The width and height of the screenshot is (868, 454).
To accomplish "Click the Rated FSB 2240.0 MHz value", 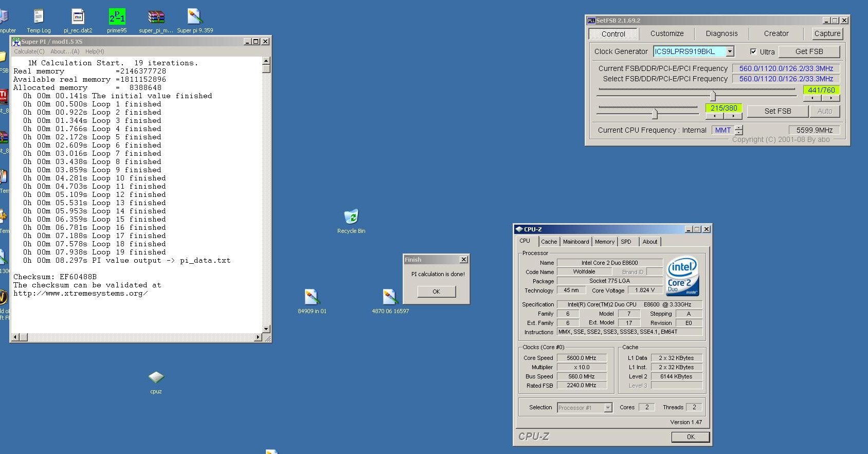I will click(582, 385).
